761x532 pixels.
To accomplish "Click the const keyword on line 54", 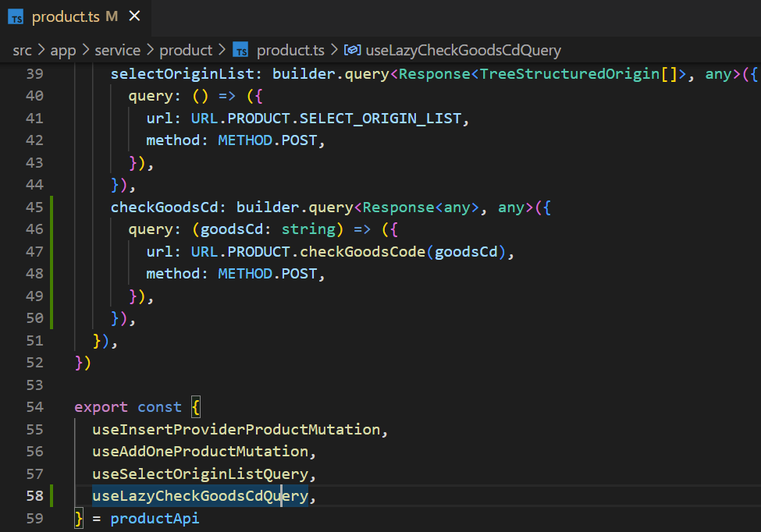I will pyautogui.click(x=160, y=407).
